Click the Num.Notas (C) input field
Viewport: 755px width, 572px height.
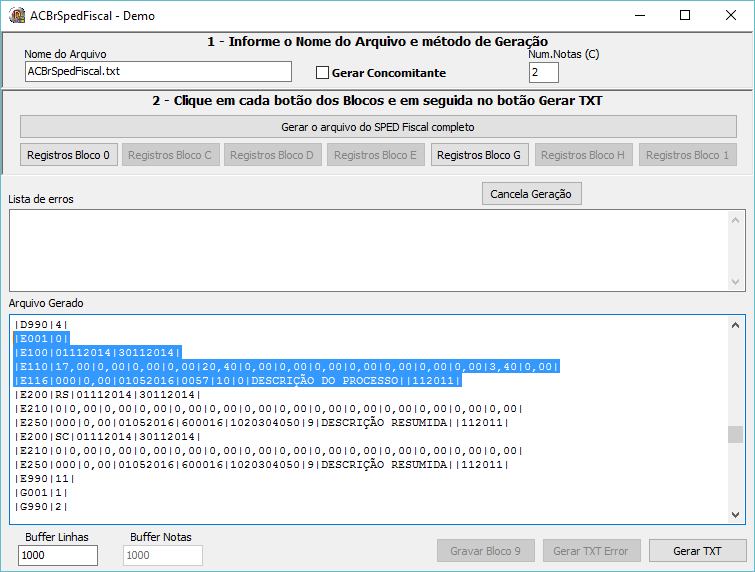click(x=544, y=73)
